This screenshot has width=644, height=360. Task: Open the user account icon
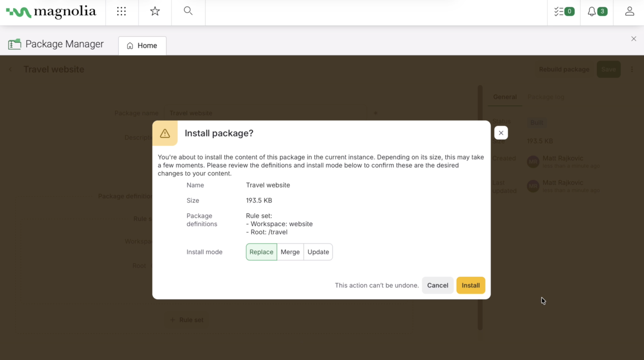point(630,11)
